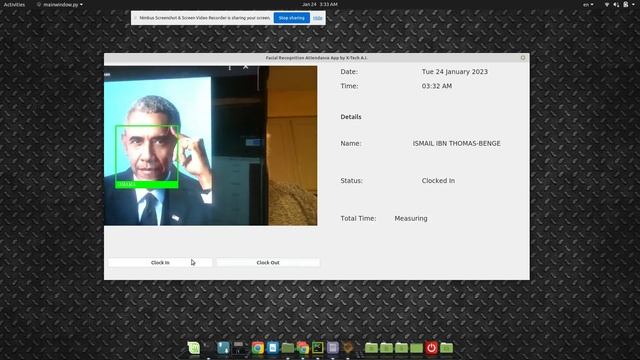The height and width of the screenshot is (360, 640).
Task: Close the Facial Recognition Attendance App window
Action: point(523,58)
